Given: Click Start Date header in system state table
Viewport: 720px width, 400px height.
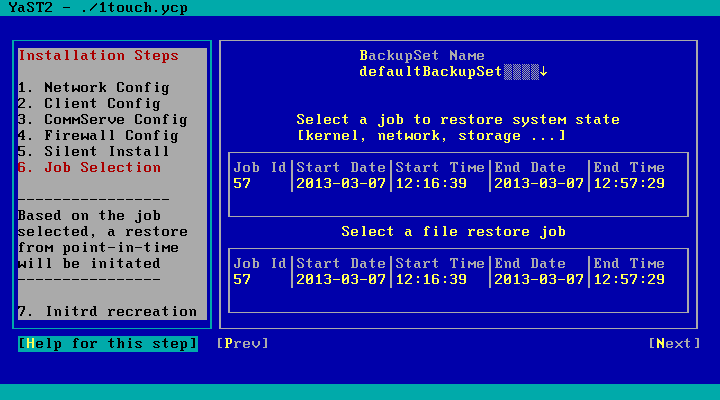Looking at the screenshot, I should 340,167.
